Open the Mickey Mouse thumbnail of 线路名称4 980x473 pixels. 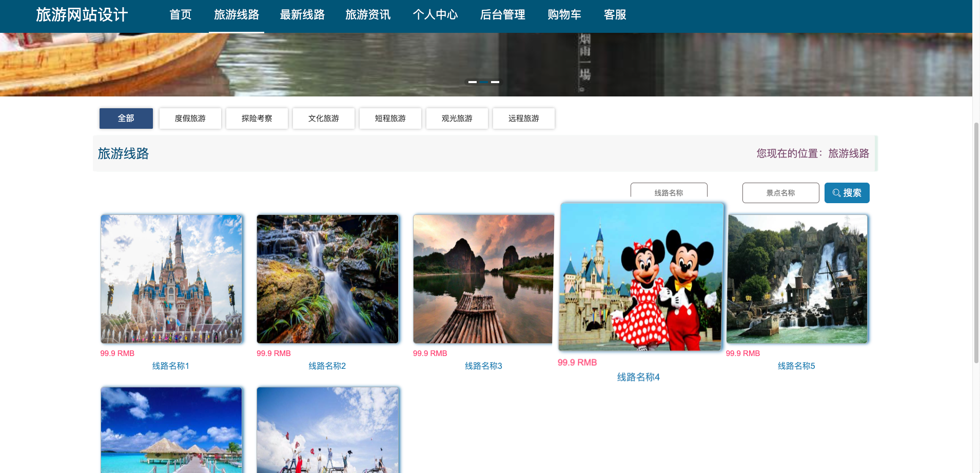point(641,277)
